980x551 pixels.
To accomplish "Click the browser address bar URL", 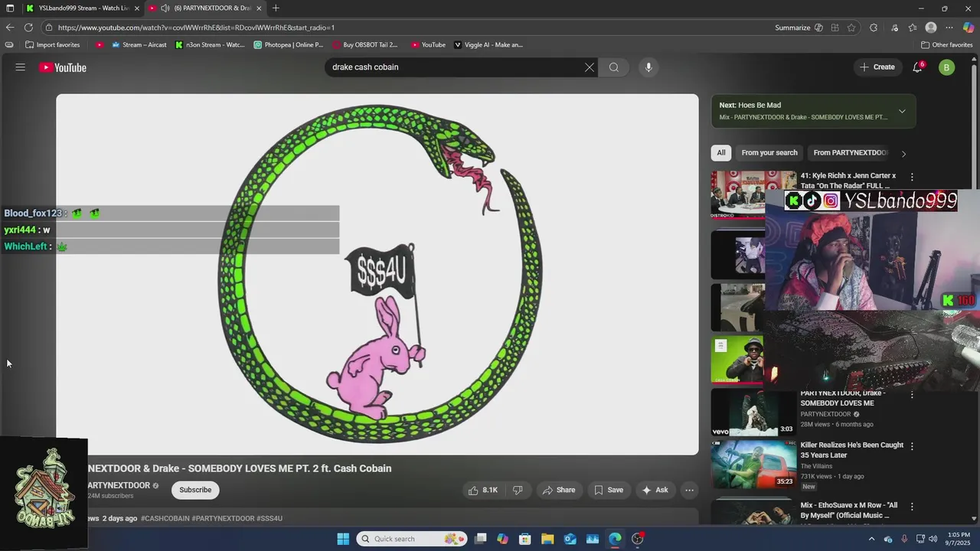I will point(196,28).
